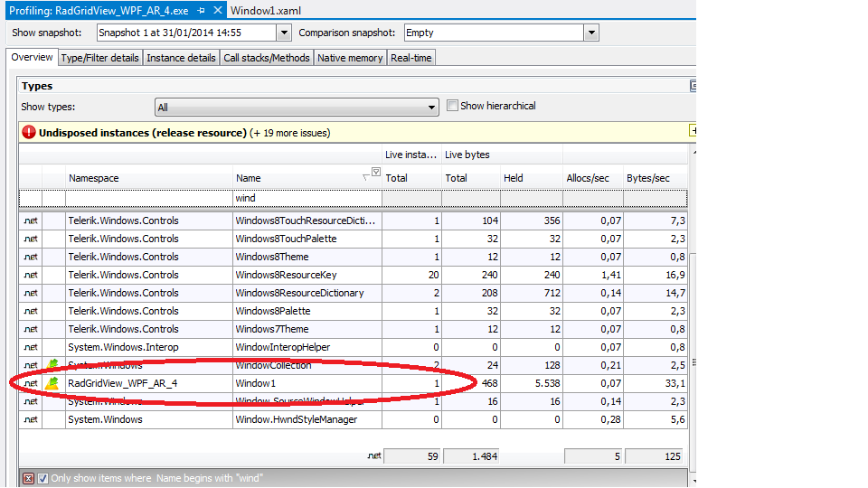Image resolution: width=868 pixels, height=488 pixels.
Task: Click the .net icon on Windows8Theme row
Action: click(30, 257)
